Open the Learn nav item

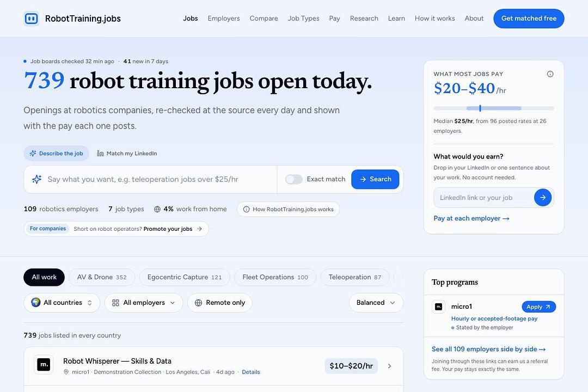[x=396, y=19]
